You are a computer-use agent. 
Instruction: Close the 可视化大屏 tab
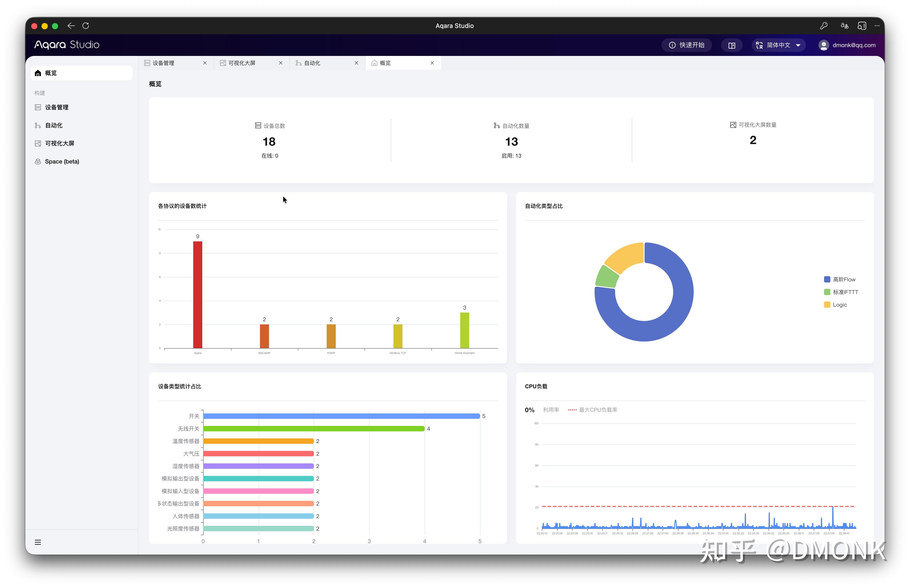[281, 63]
